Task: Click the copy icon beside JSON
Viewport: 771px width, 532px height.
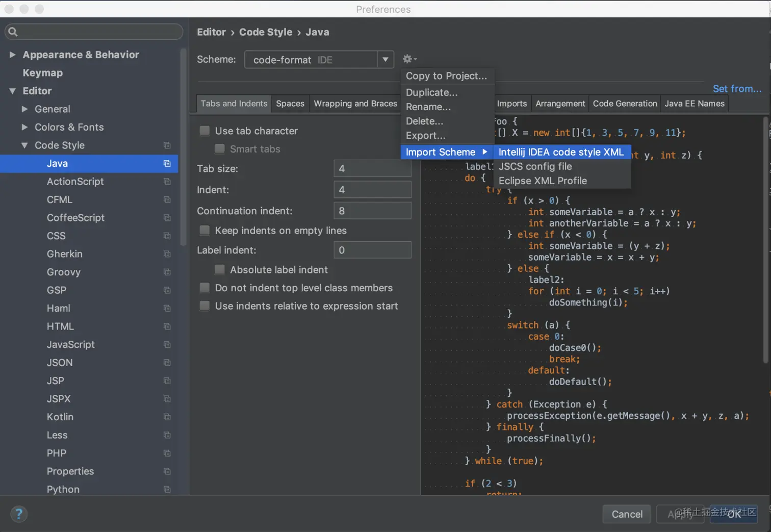Action: point(167,363)
